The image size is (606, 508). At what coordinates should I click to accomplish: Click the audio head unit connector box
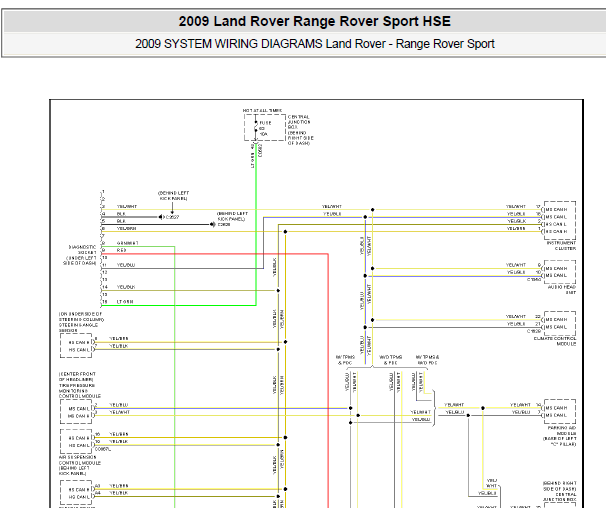coord(560,272)
